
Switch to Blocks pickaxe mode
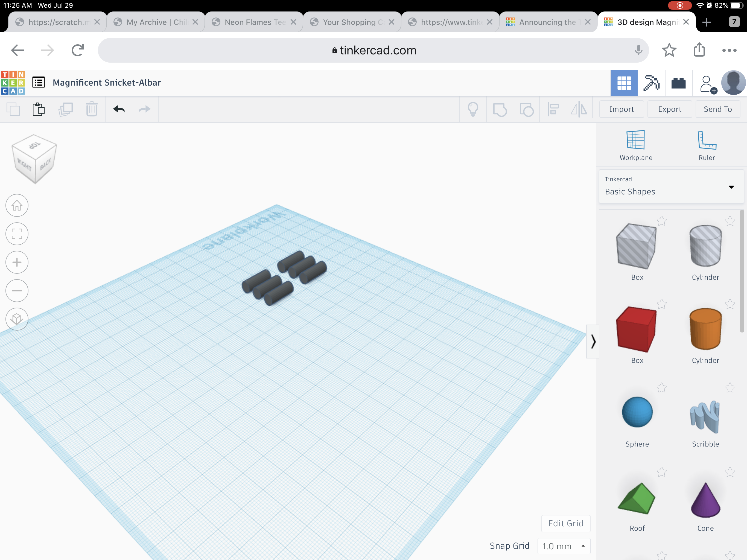coord(651,83)
